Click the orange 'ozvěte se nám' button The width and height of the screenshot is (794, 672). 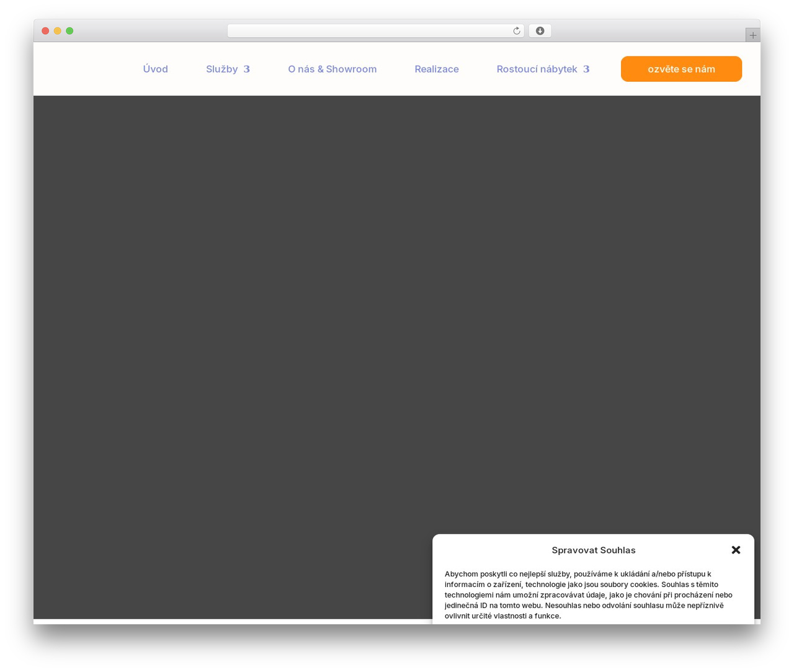click(x=681, y=69)
